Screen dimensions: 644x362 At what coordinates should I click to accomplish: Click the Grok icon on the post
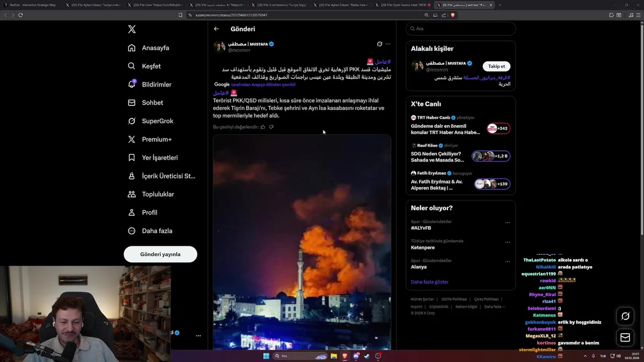[x=380, y=44]
